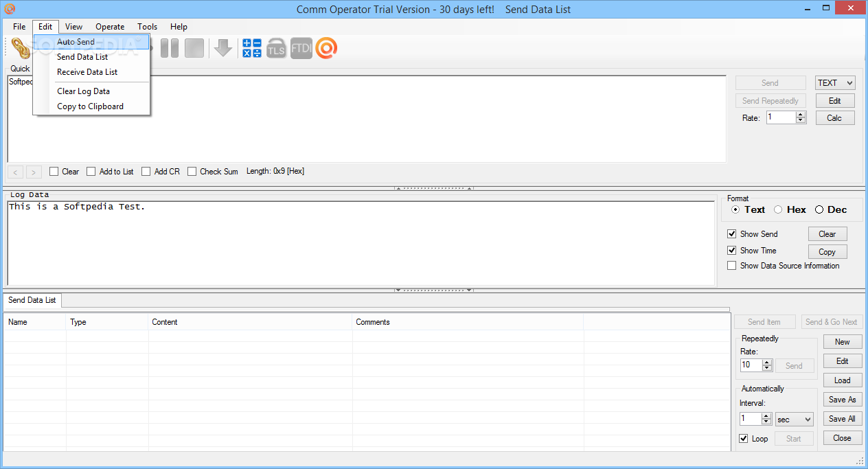Uncheck the Show Send checkbox
Screen dimensions: 868x469
732,234
